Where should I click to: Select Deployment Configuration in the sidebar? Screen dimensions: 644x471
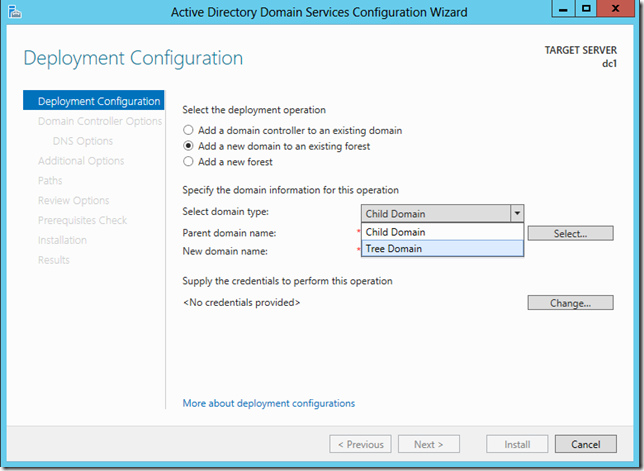coord(94,101)
